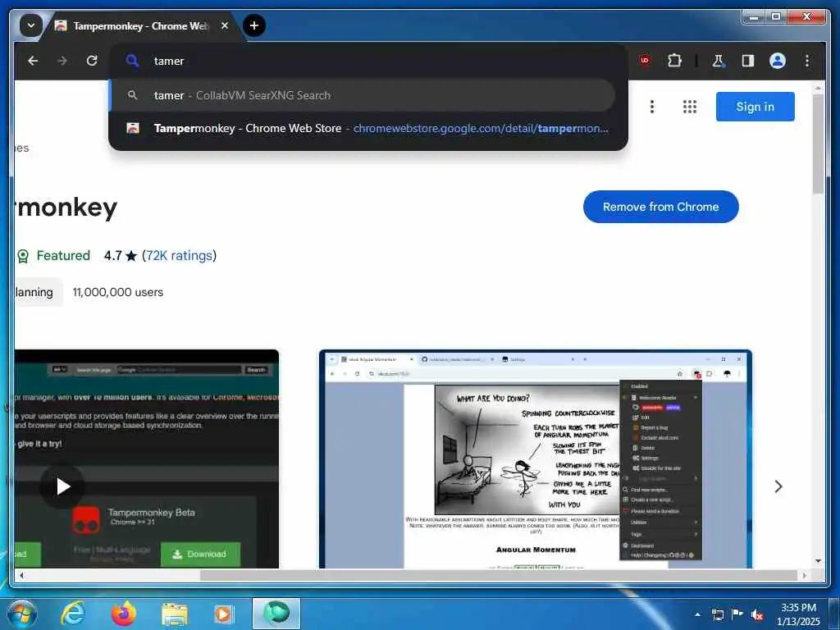Image resolution: width=840 pixels, height=630 pixels.
Task: Open the Windows Start orb
Action: tap(21, 614)
